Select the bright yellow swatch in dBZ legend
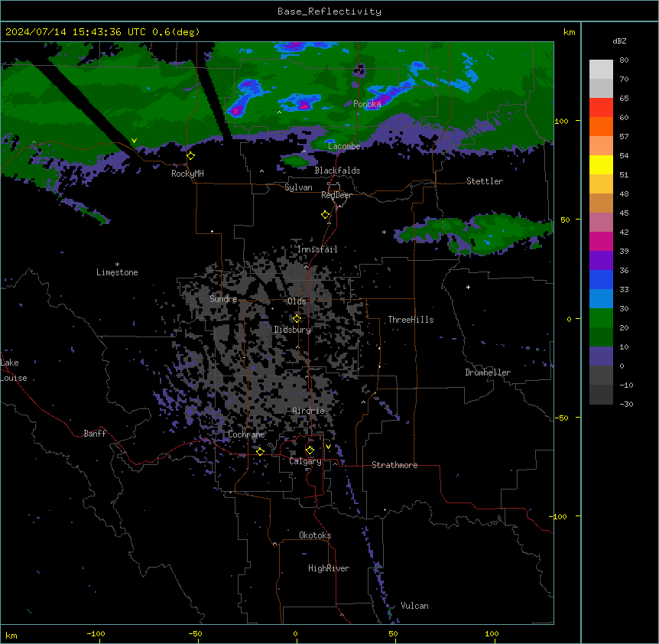This screenshot has width=659, height=644. point(601,164)
